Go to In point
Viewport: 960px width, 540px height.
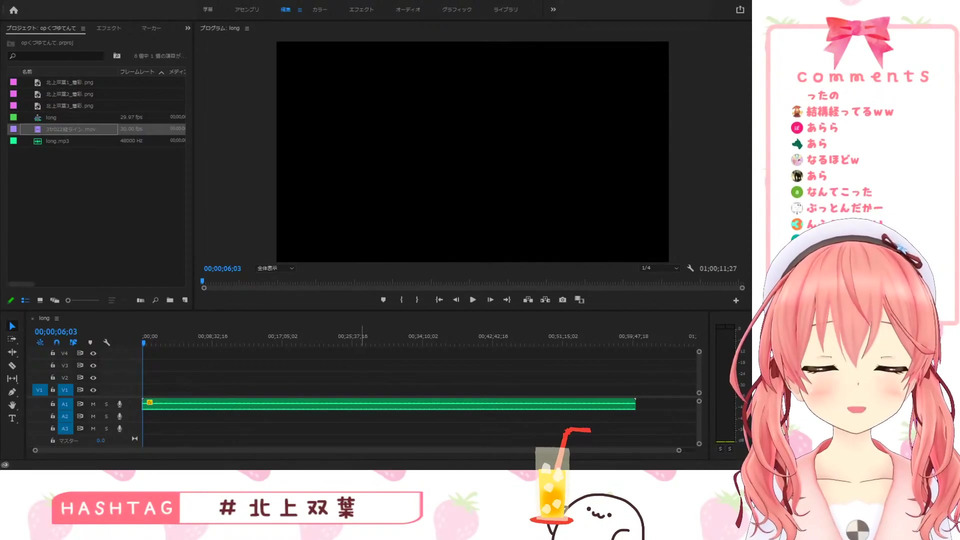click(x=439, y=300)
